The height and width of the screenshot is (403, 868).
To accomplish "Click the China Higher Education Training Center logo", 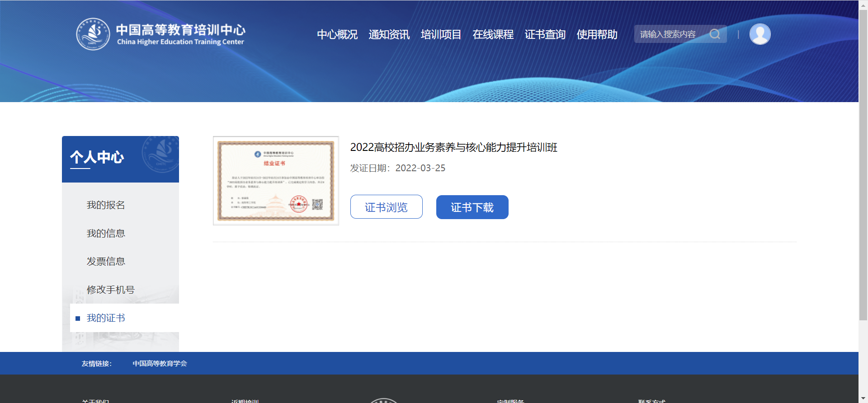I will pos(160,34).
